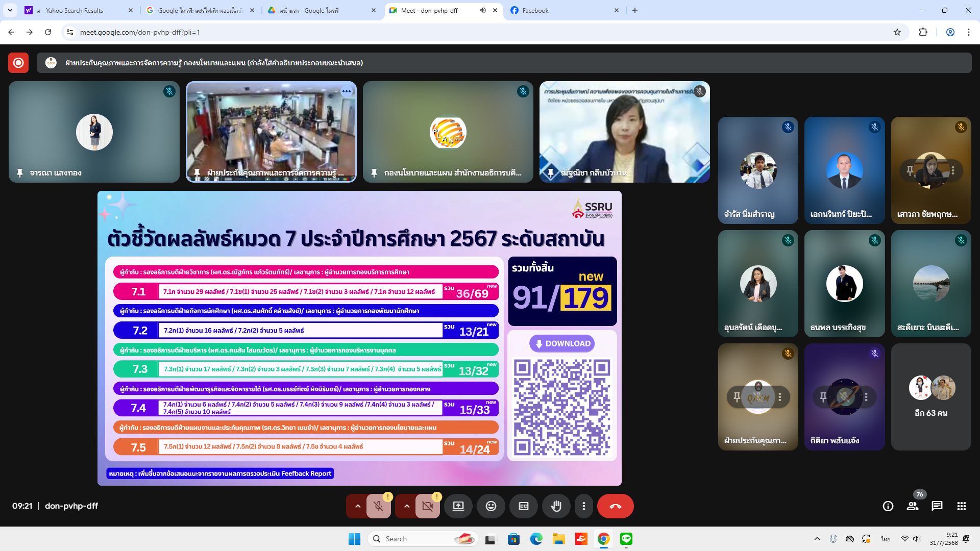Toggle closed captions button
Screen dimensions: 980x551
523,506
